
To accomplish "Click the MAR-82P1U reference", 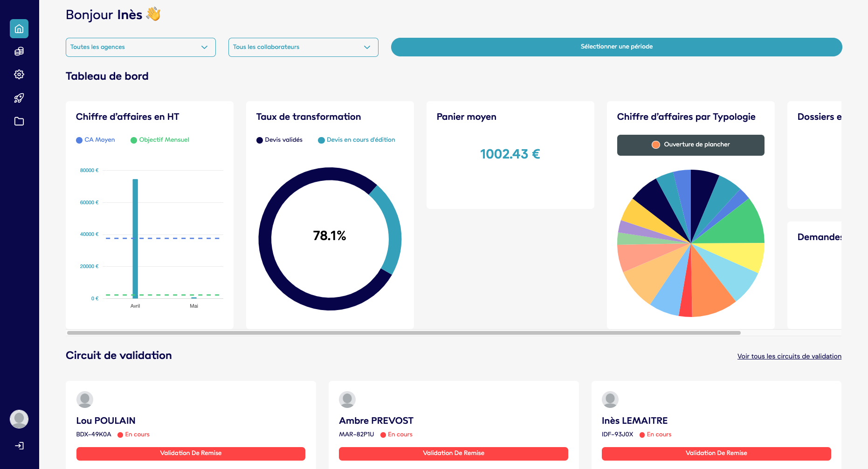I will (357, 435).
